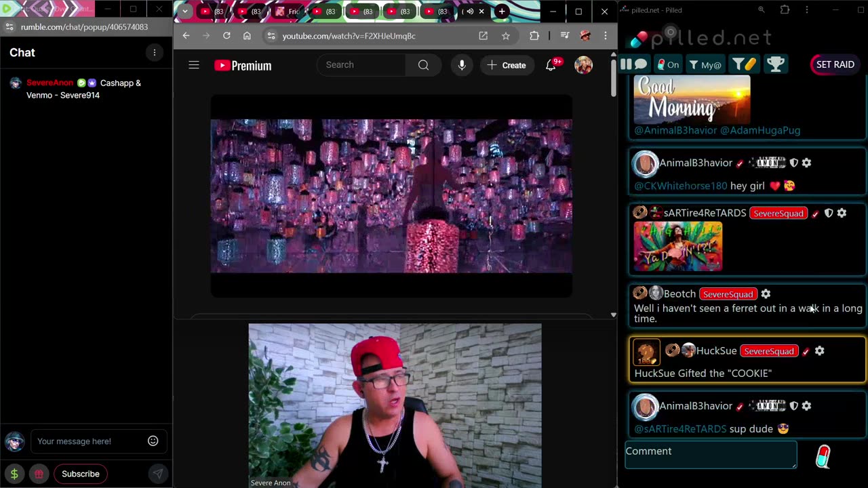Mute the active tab via speaker icon

[x=469, y=12]
